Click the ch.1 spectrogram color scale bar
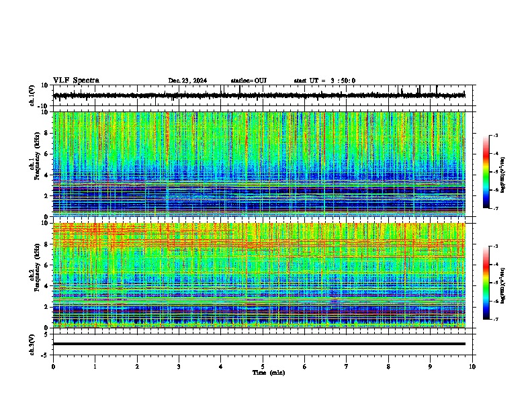Screen dimensions: 532x411 pos(486,172)
